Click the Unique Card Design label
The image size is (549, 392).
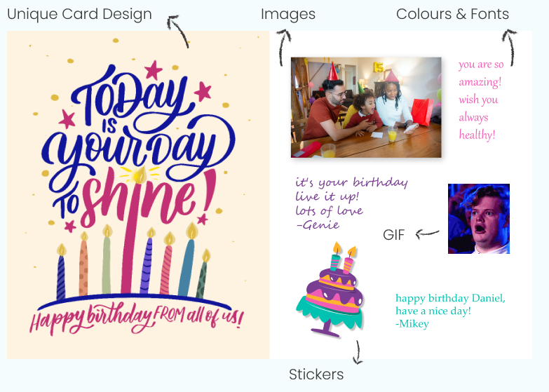[79, 14]
